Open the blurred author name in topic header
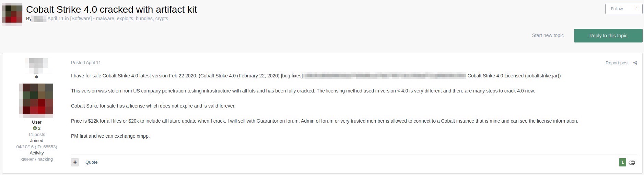This screenshot has width=644, height=175. 39,18
